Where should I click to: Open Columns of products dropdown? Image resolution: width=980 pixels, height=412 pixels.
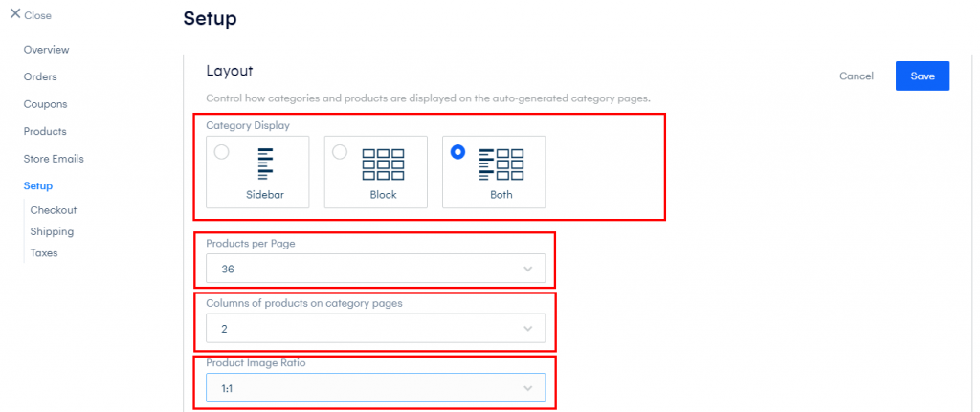(375, 328)
